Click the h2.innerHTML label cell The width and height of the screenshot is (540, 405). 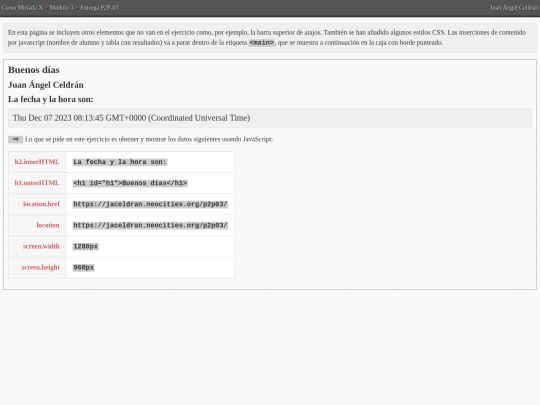37,162
